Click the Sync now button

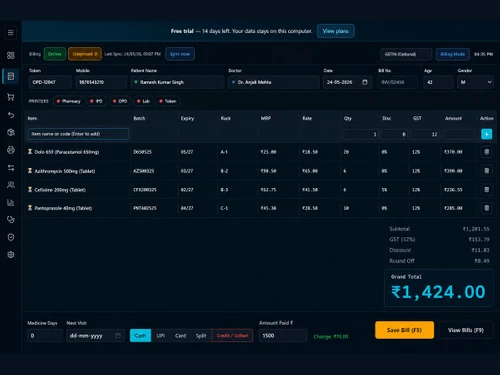coord(180,54)
